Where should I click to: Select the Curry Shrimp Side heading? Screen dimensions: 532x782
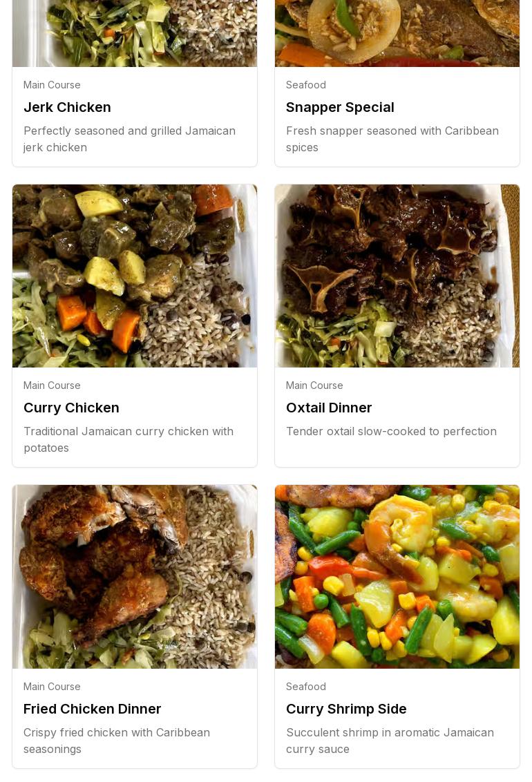click(347, 709)
